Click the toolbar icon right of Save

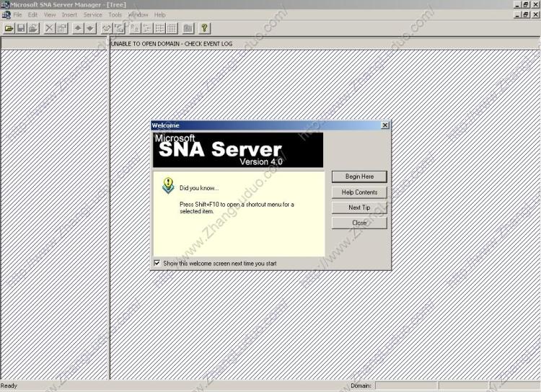tap(33, 28)
